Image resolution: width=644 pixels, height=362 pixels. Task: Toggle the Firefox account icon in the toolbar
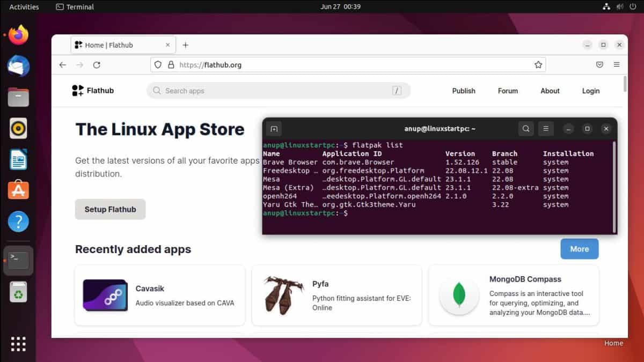tap(599, 64)
